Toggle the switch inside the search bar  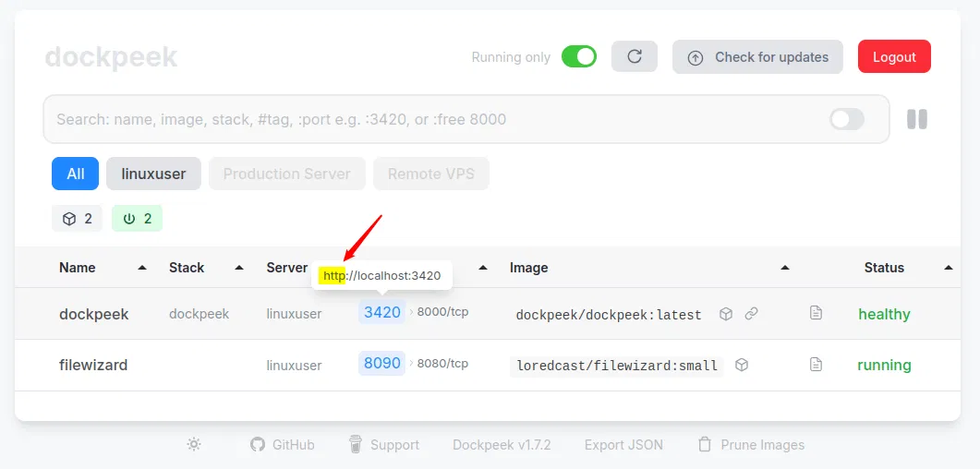847,119
